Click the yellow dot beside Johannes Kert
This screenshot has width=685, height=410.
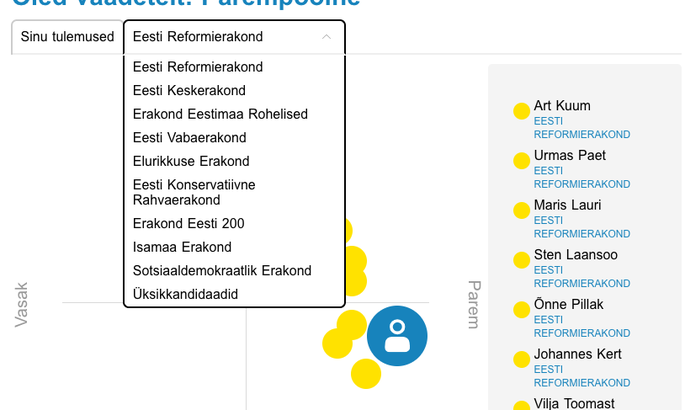click(x=521, y=359)
